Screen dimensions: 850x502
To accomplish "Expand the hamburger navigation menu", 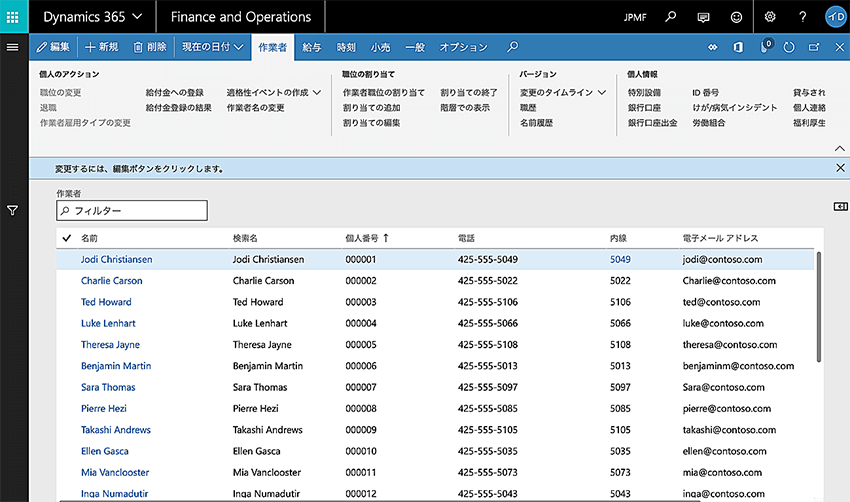I will 12,47.
